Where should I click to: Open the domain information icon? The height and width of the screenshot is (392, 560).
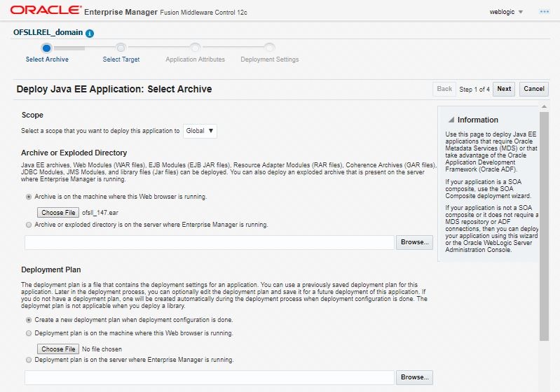pos(90,34)
